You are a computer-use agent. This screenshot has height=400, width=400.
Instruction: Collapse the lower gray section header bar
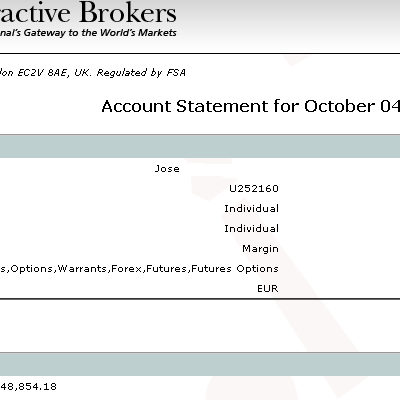[x=200, y=364]
